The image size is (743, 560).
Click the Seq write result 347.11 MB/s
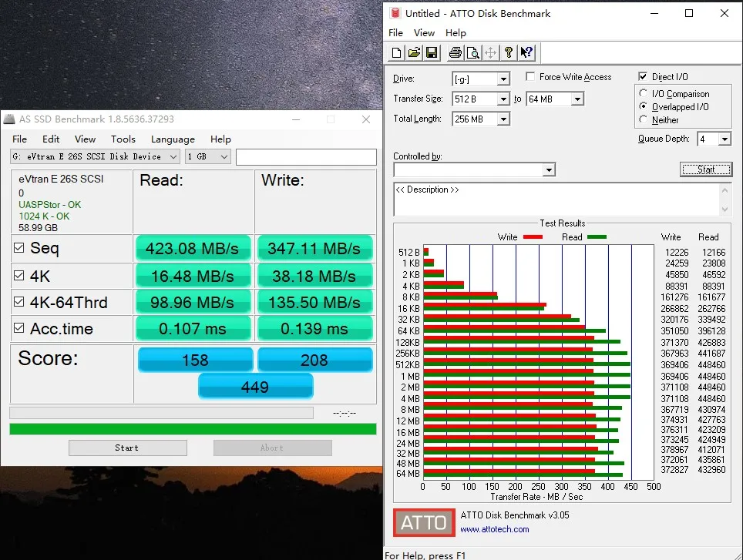click(314, 248)
